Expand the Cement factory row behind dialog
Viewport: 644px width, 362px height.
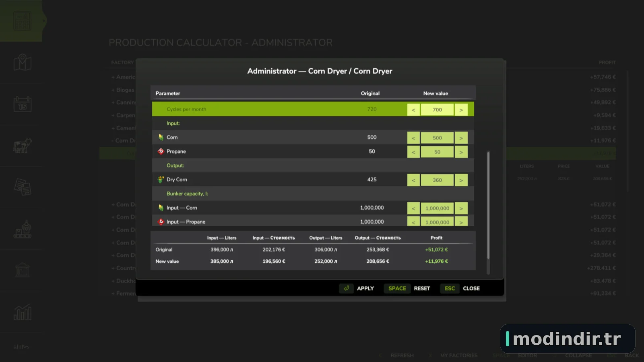[123, 128]
